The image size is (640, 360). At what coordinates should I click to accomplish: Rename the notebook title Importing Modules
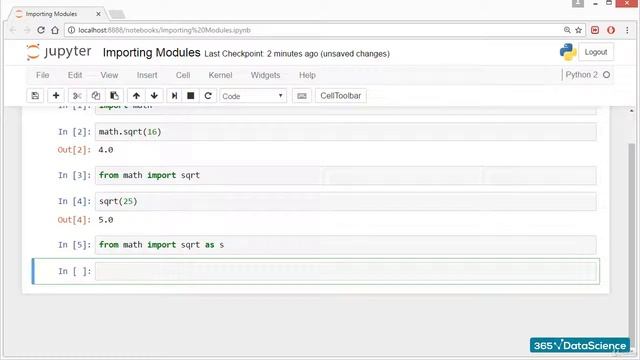151,53
